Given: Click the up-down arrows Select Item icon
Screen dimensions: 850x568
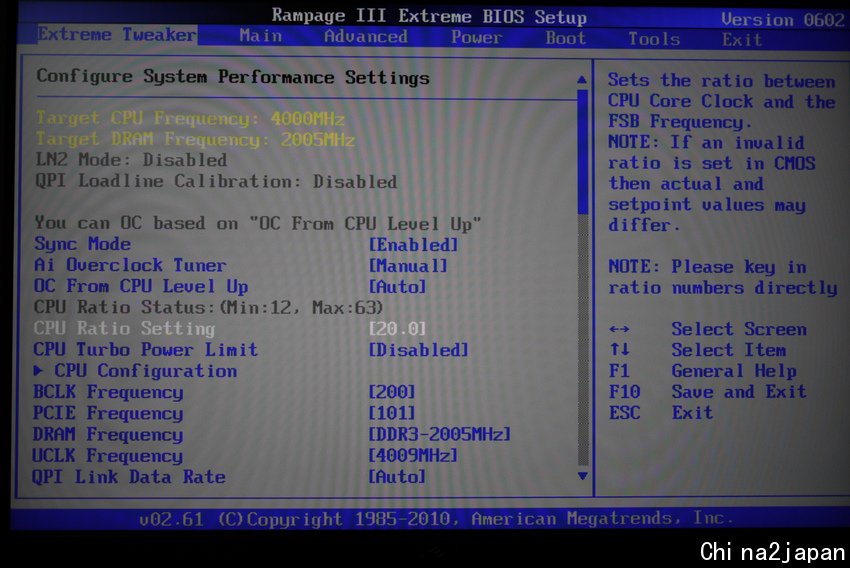Looking at the screenshot, I should point(619,350).
